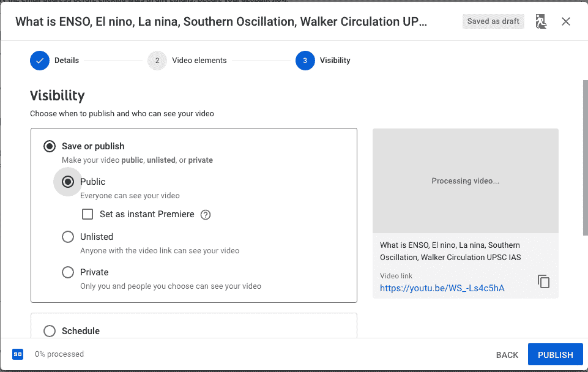
Task: Go to the Details step label
Action: [x=67, y=61]
